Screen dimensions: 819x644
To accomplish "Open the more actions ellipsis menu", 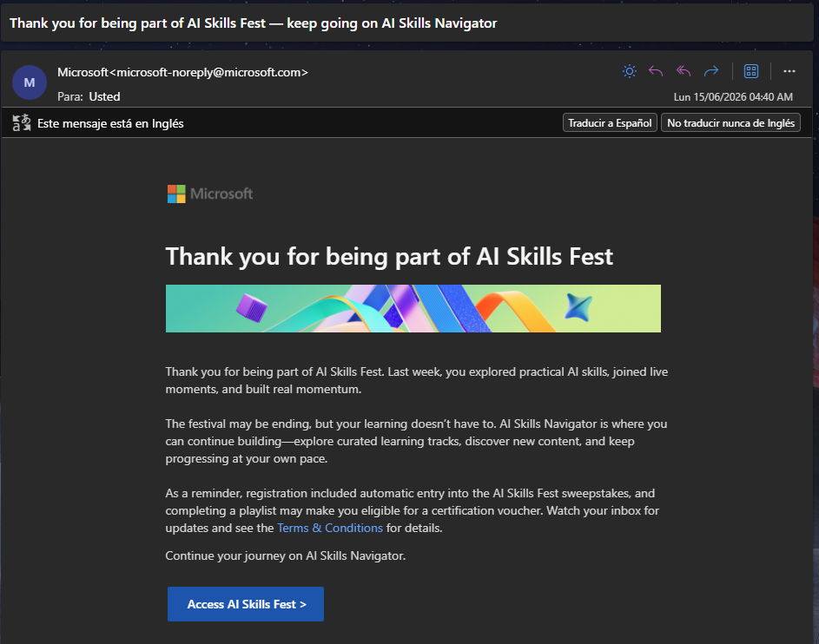I will pyautogui.click(x=789, y=71).
